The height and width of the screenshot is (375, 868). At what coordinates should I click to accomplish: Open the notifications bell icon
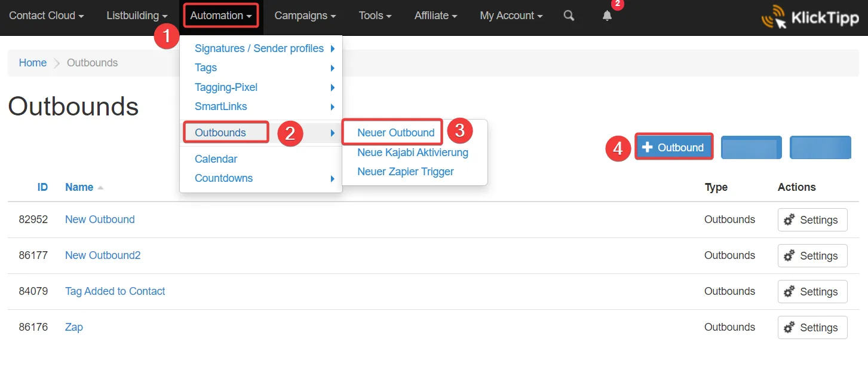coord(607,16)
